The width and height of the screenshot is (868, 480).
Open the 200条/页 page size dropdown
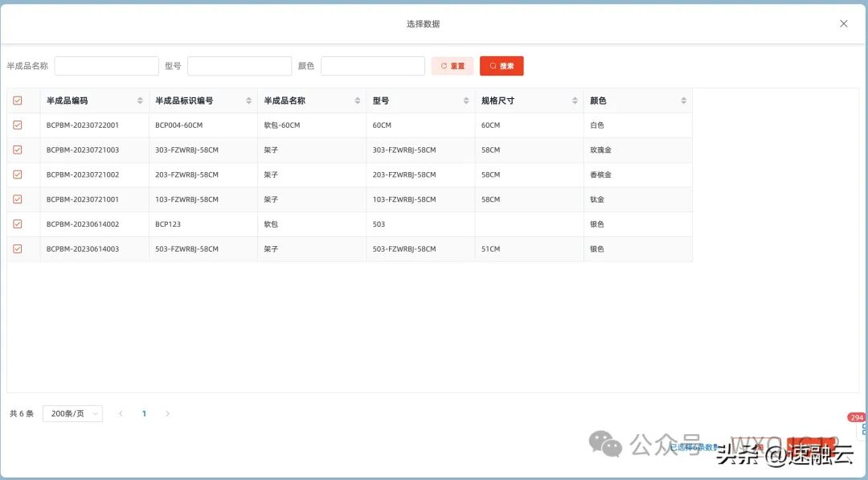[x=72, y=413]
